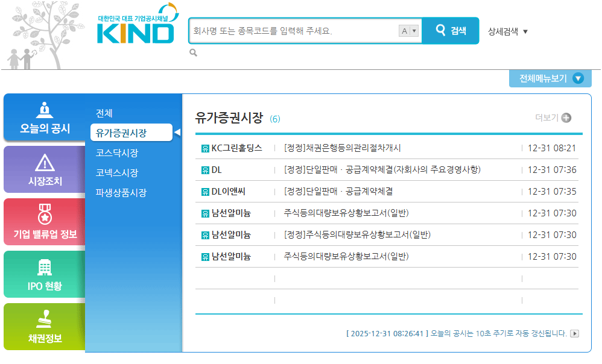Image resolution: width=602 pixels, height=364 pixels.
Task: Select the 코스닥시장 market filter
Action: pos(116,152)
